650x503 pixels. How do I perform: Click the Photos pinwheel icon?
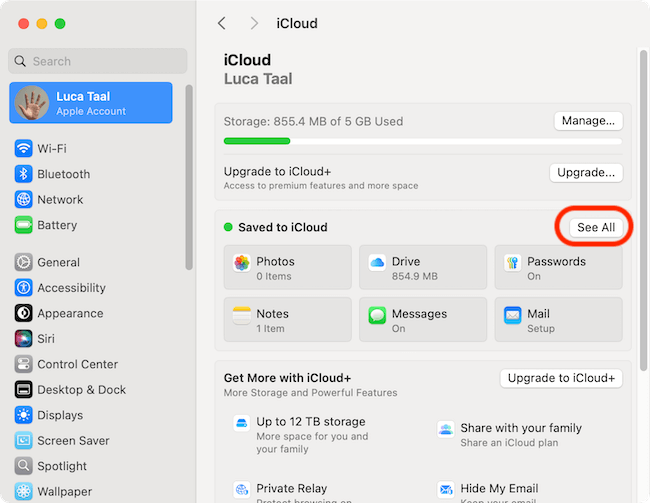[x=242, y=263]
